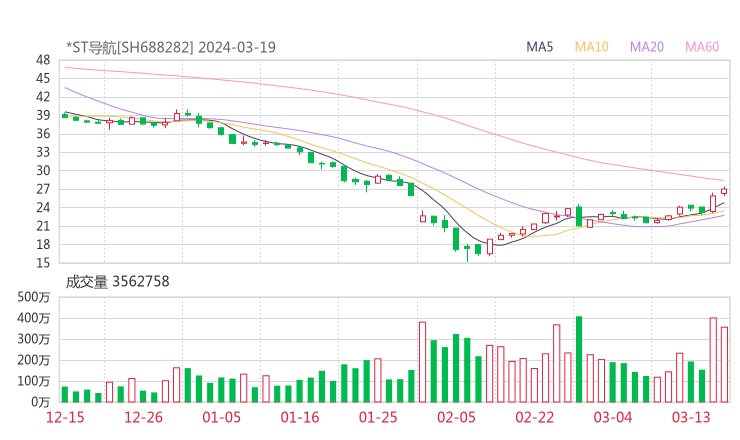The image size is (740, 440).
Task: Click the tallest green volume bar
Action: (579, 359)
